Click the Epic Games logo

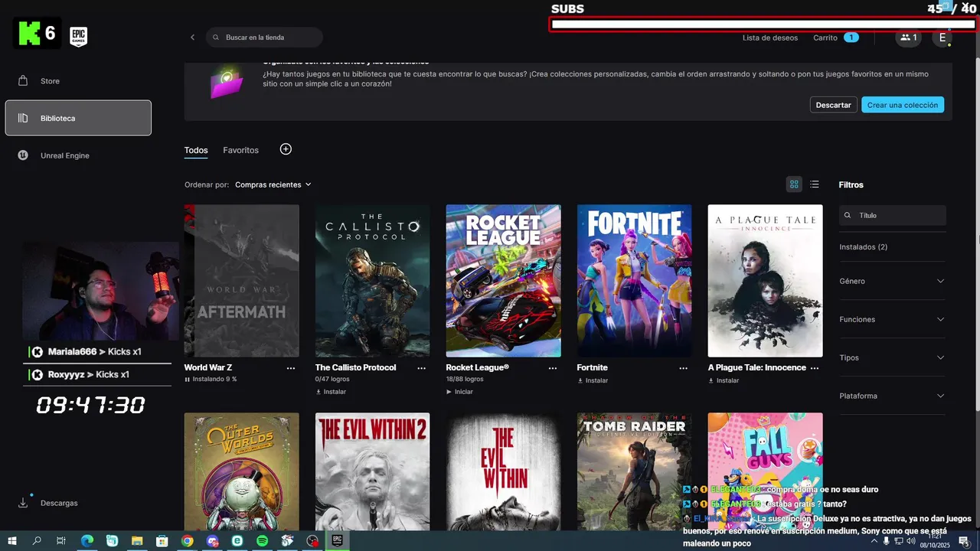[x=78, y=36]
